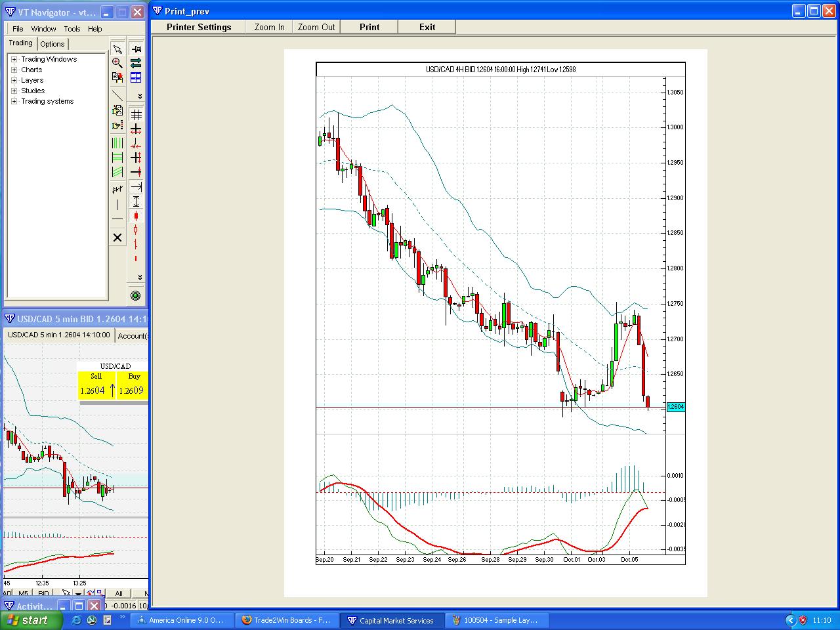
Task: Select the diagonal trend line tool
Action: pos(117,96)
